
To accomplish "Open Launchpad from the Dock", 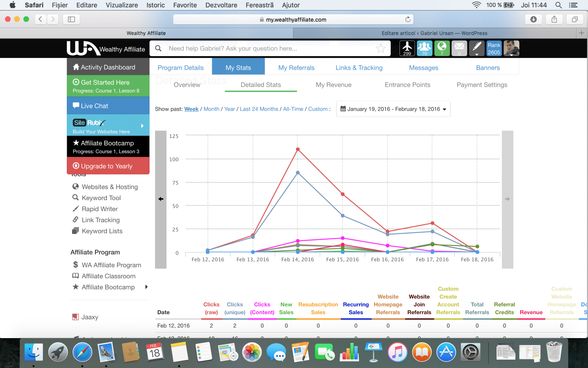I will (x=58, y=352).
